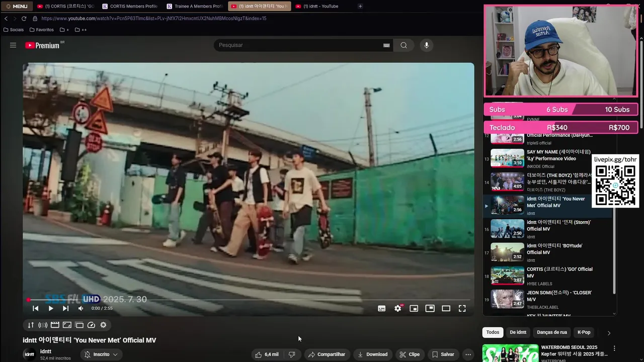644x362 pixels.
Task: Click the Compartilhar share button
Action: coord(327,354)
